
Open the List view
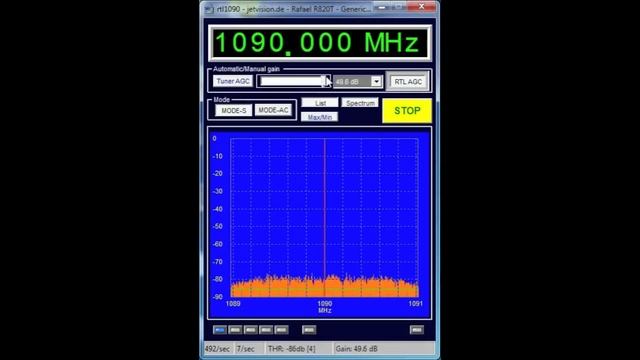(320, 103)
